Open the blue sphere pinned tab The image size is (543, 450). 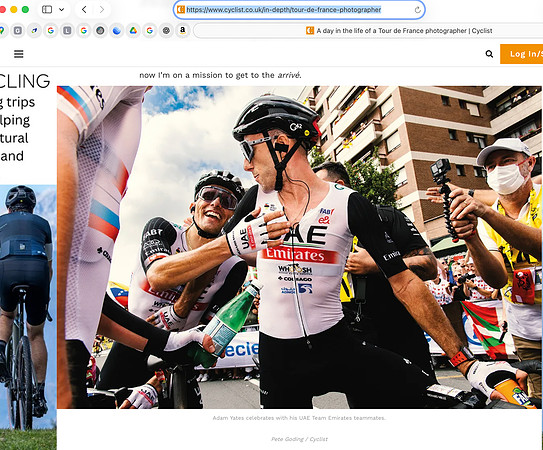point(117,30)
